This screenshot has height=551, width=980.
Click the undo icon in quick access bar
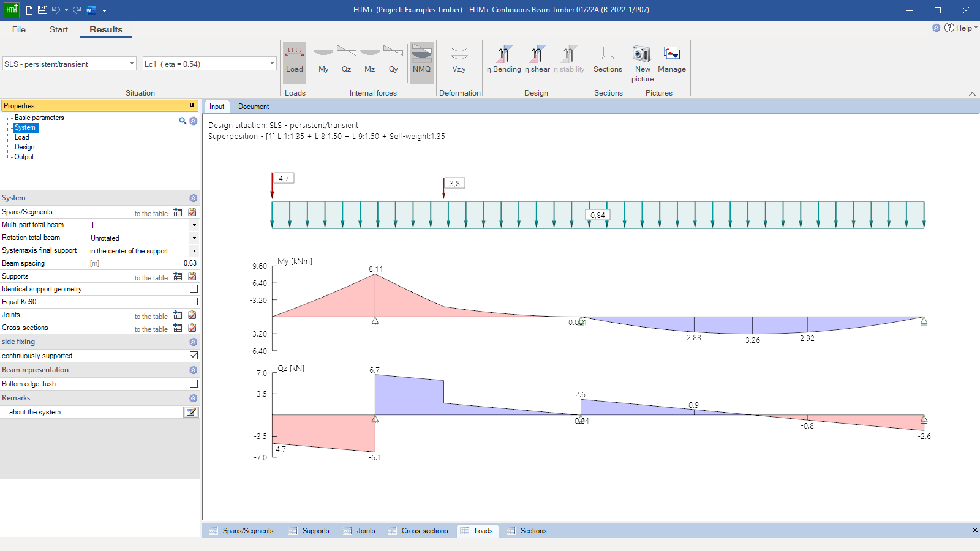pyautogui.click(x=56, y=10)
